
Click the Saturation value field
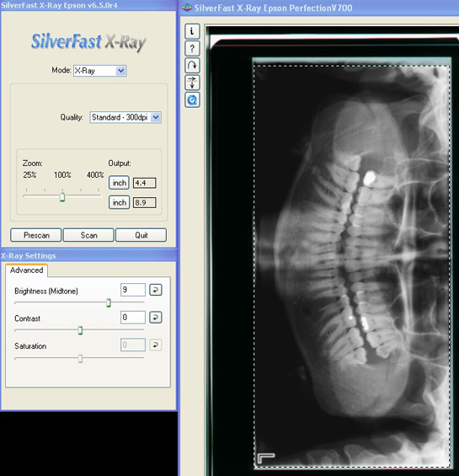(x=133, y=345)
